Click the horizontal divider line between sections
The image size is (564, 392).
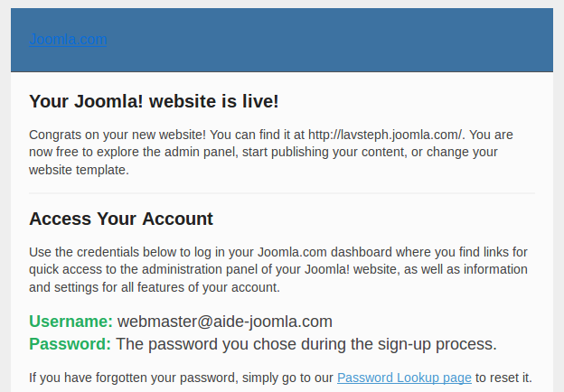click(x=282, y=193)
